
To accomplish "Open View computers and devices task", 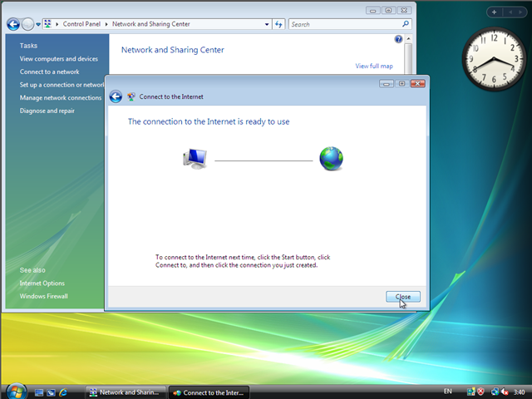I will [x=59, y=59].
